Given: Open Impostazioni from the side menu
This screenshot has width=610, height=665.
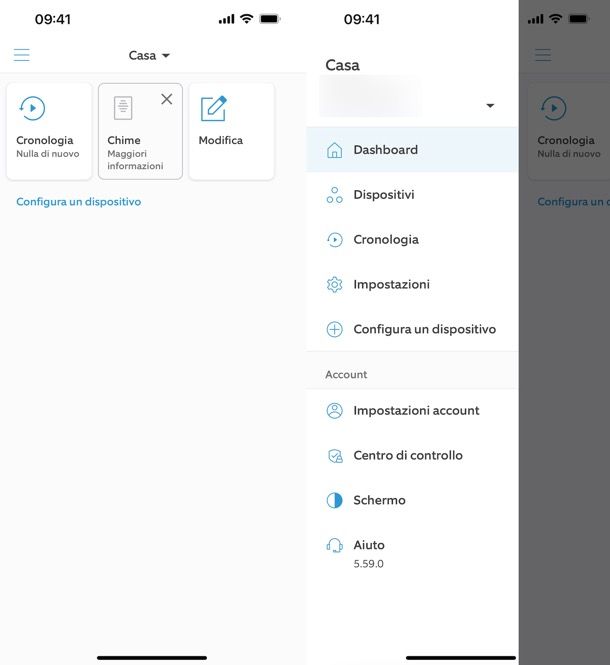Looking at the screenshot, I should pyautogui.click(x=412, y=285).
